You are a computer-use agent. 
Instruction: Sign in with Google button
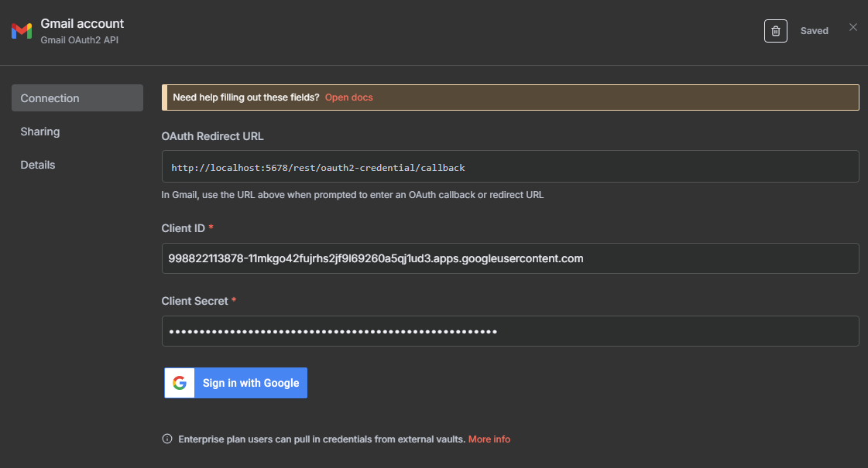pyautogui.click(x=236, y=383)
